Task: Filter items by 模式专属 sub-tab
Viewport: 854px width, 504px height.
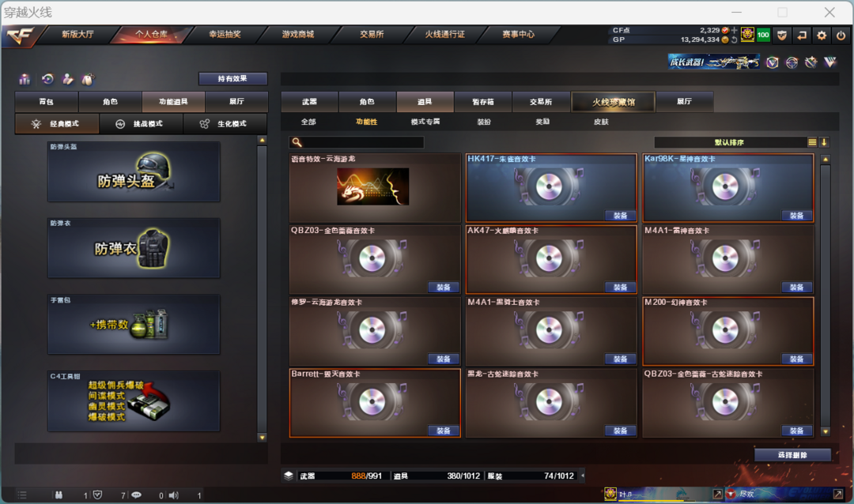Action: pyautogui.click(x=425, y=122)
